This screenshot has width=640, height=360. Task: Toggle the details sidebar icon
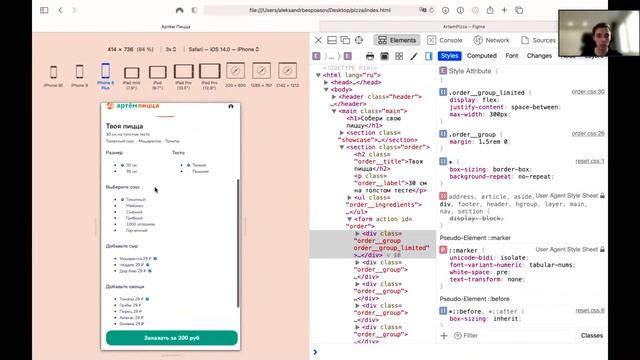428,56
